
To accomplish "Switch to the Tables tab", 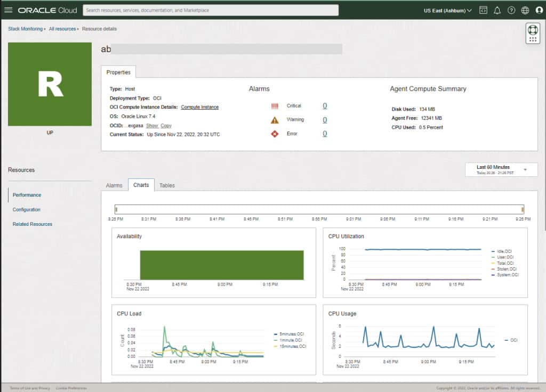I will (x=167, y=185).
